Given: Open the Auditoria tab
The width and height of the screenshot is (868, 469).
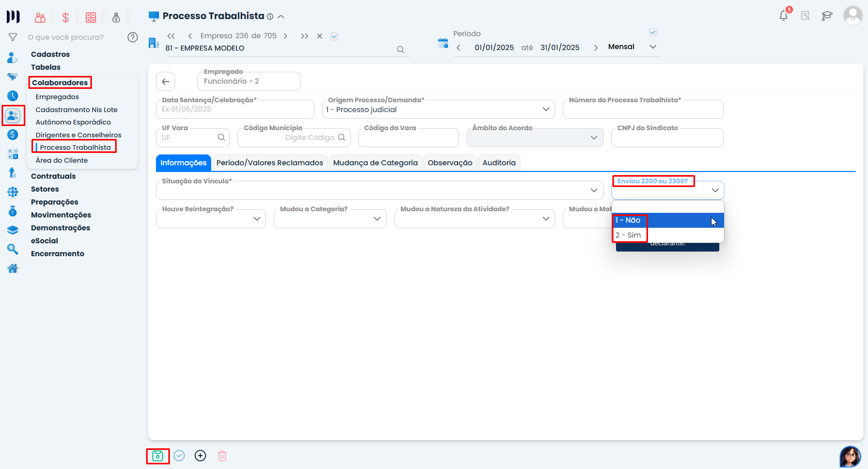Looking at the screenshot, I should tap(499, 163).
